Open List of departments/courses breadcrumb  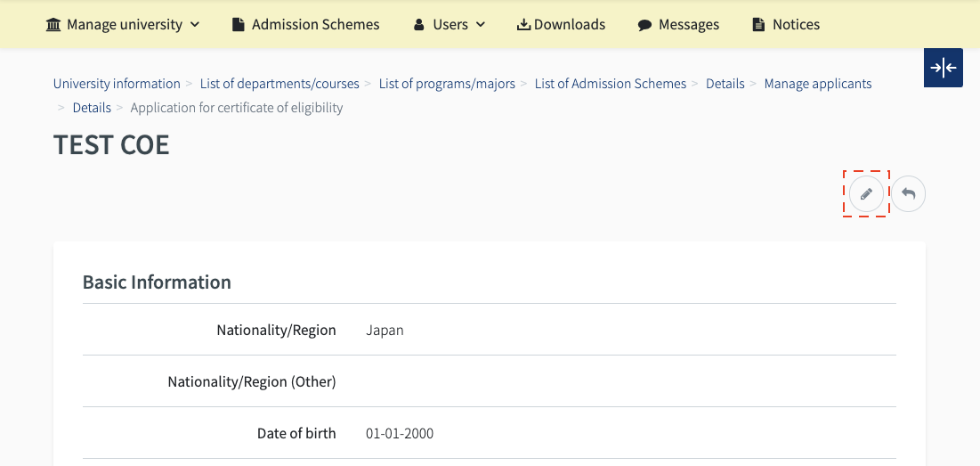pos(279,84)
